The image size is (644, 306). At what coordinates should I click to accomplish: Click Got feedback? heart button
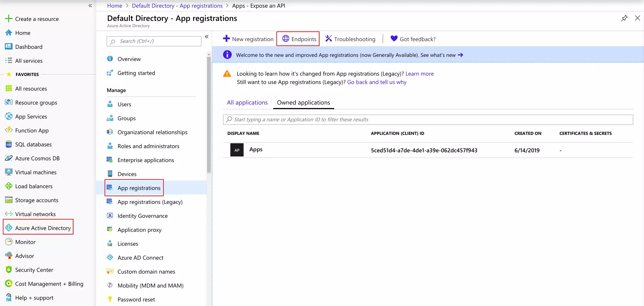click(x=413, y=39)
